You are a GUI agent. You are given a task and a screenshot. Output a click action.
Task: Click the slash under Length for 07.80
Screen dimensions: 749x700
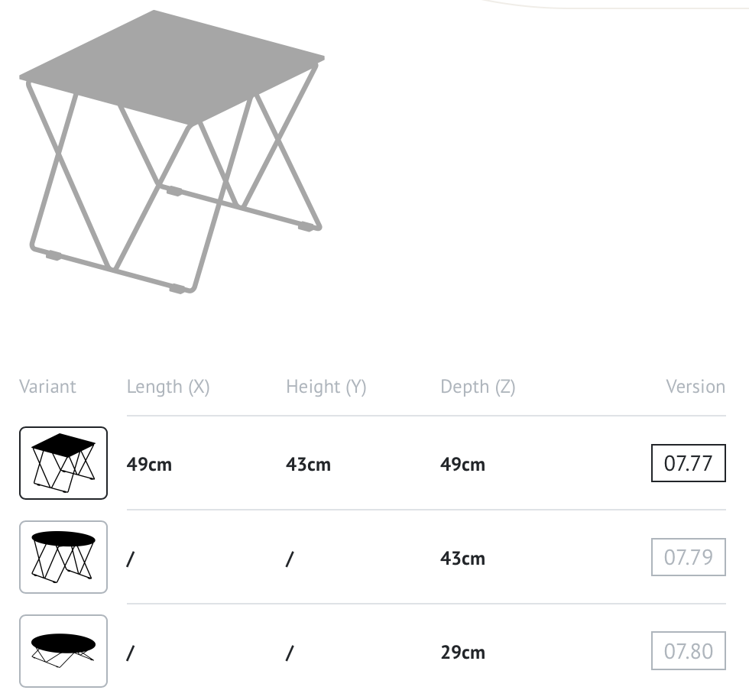pyautogui.click(x=131, y=653)
